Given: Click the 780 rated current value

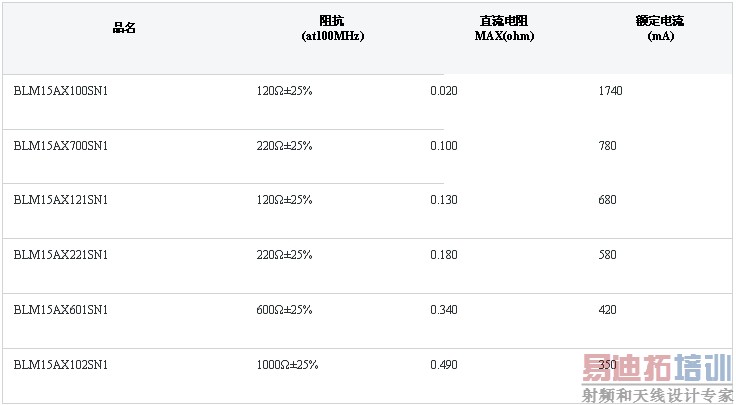Looking at the screenshot, I should pyautogui.click(x=607, y=146).
